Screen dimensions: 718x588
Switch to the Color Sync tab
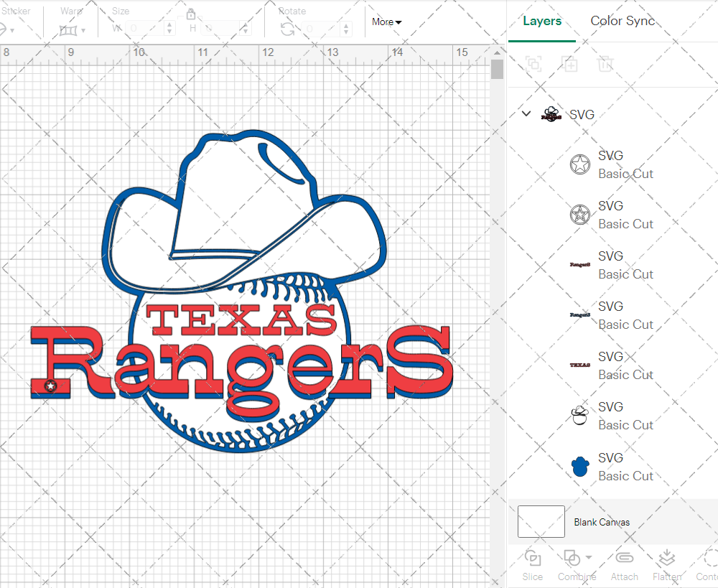point(623,21)
